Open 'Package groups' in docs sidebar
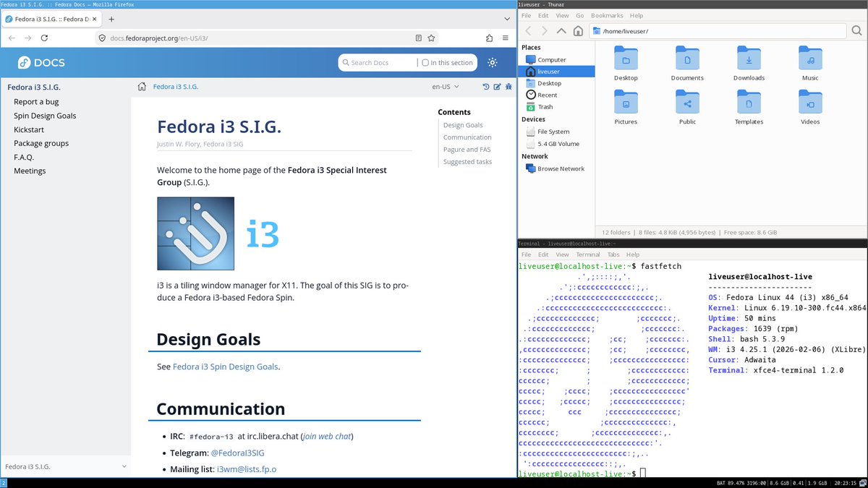The width and height of the screenshot is (868, 488). tap(41, 143)
